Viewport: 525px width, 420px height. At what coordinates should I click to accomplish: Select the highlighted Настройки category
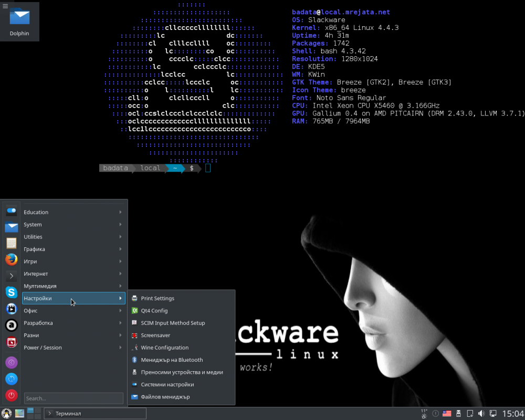[x=73, y=298]
